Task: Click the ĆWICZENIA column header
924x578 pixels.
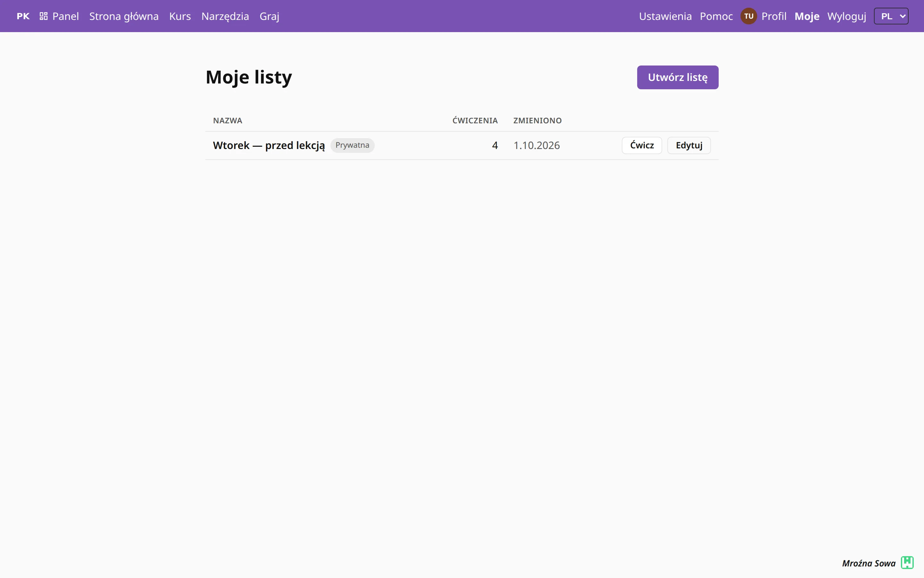Action: coord(475,120)
